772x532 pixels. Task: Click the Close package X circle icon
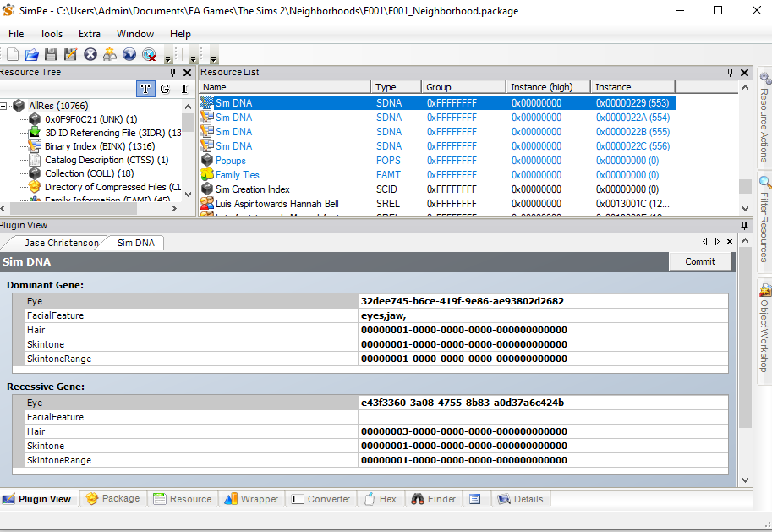90,54
